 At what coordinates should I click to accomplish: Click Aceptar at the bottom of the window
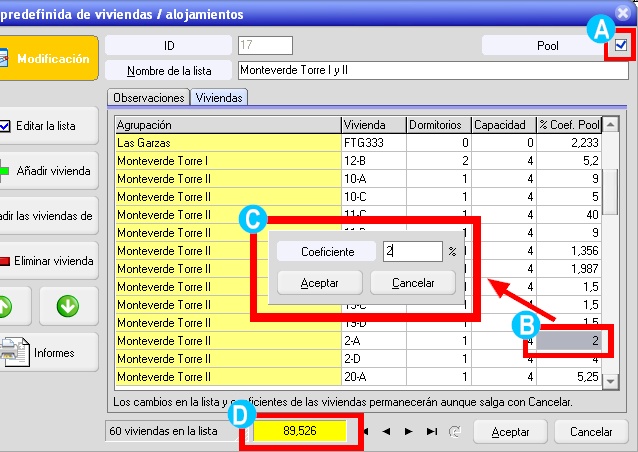pyautogui.click(x=510, y=432)
